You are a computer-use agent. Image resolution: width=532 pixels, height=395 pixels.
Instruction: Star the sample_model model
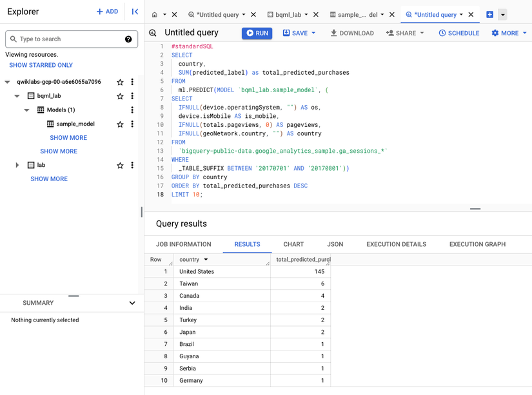tap(120, 124)
